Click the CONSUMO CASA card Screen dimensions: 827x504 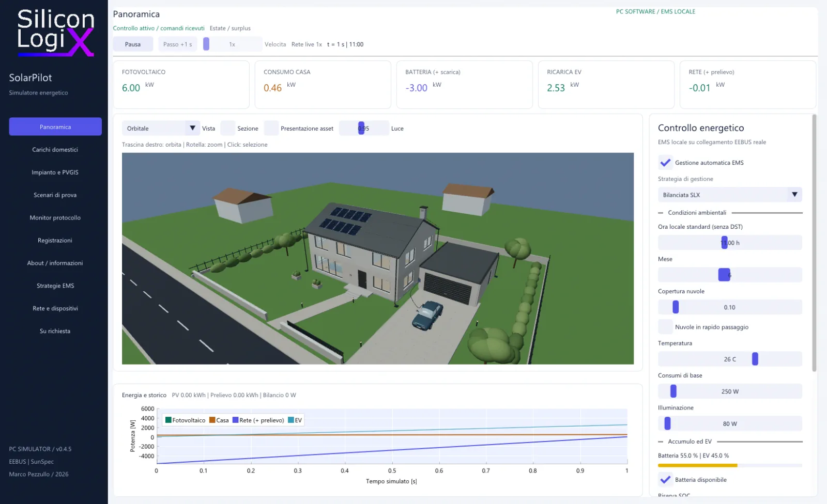tap(323, 85)
